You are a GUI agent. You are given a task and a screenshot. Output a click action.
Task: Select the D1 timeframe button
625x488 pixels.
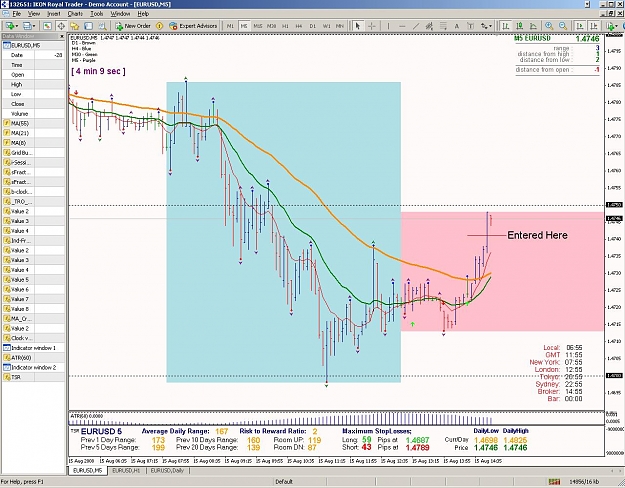(312, 26)
